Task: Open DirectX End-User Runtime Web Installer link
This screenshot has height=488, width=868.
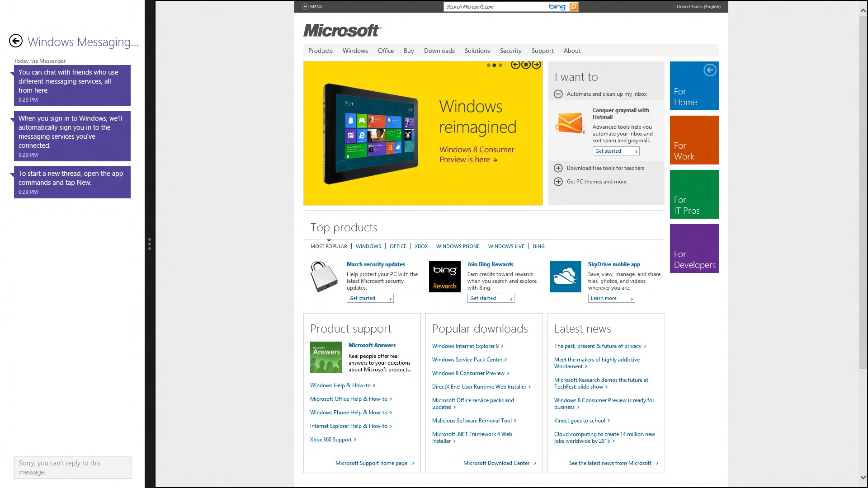Action: point(481,387)
